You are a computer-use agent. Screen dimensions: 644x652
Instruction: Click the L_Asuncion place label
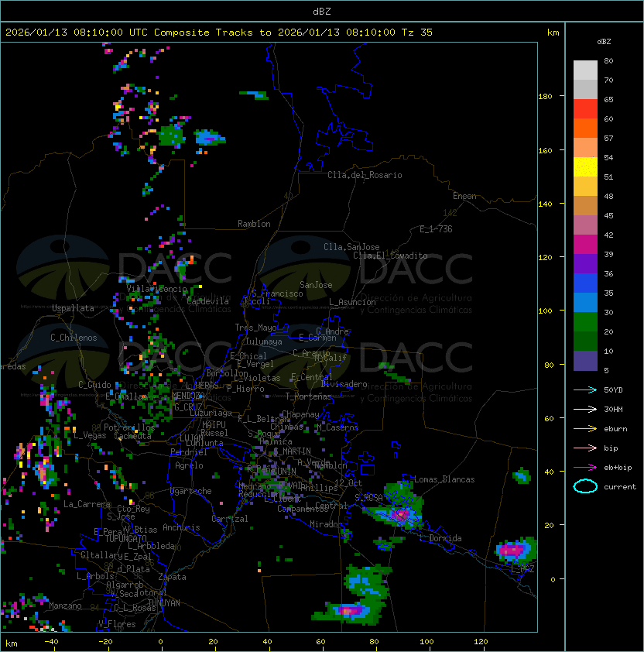(352, 302)
